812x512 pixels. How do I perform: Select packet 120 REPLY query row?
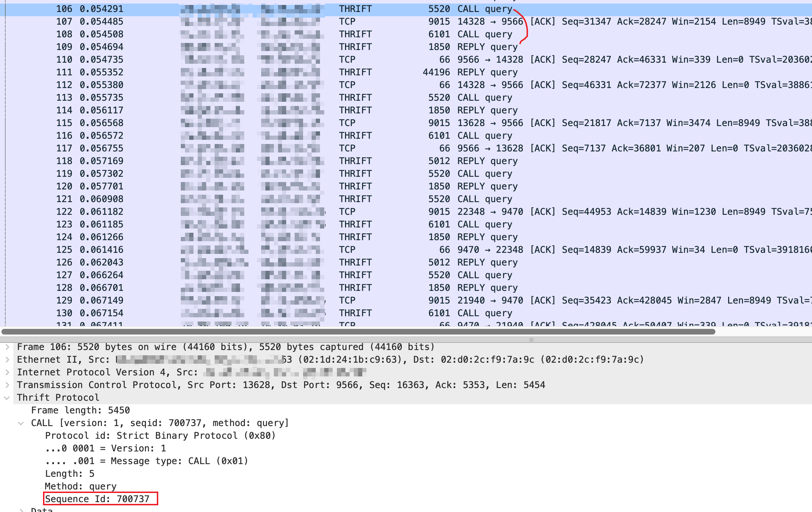point(406,186)
